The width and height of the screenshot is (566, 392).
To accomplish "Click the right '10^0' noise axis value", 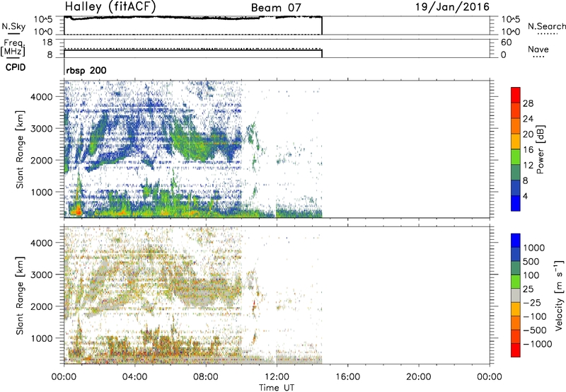I will (510, 32).
